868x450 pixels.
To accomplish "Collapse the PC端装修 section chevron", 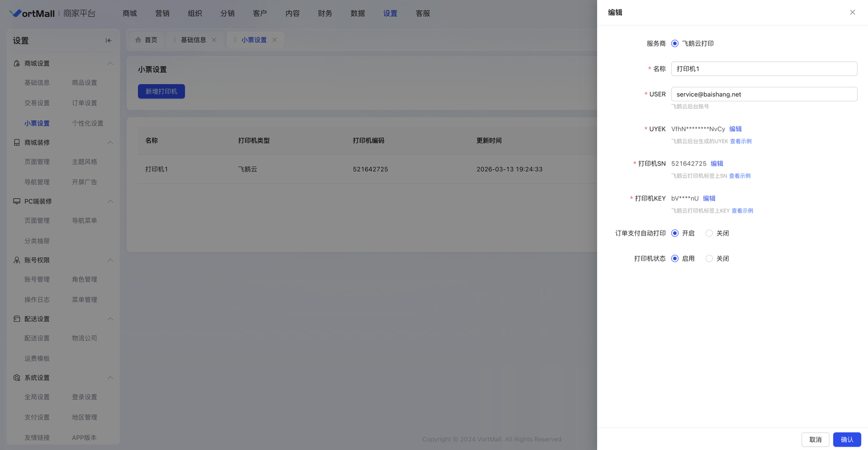I will coord(110,201).
